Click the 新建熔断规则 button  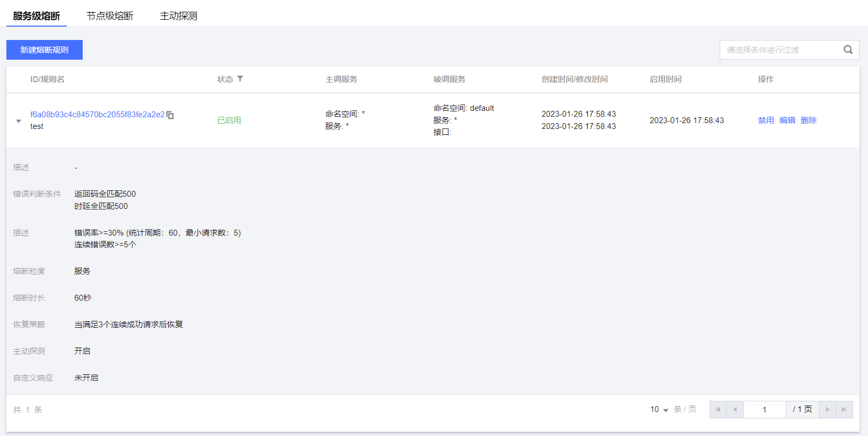(x=44, y=50)
